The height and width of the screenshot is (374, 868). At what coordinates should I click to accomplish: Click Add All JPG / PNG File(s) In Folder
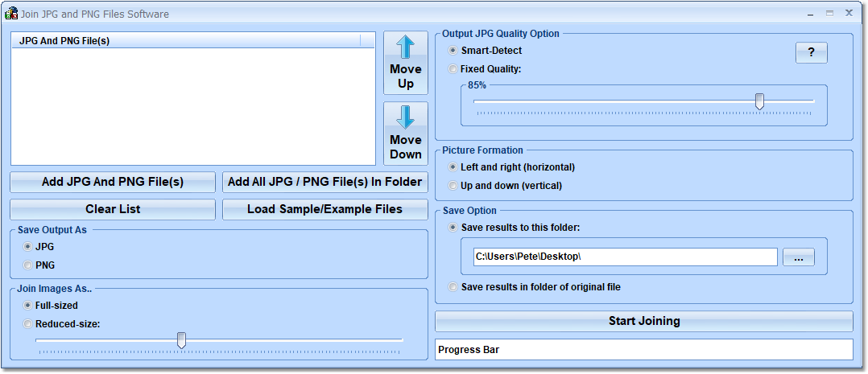pyautogui.click(x=325, y=182)
